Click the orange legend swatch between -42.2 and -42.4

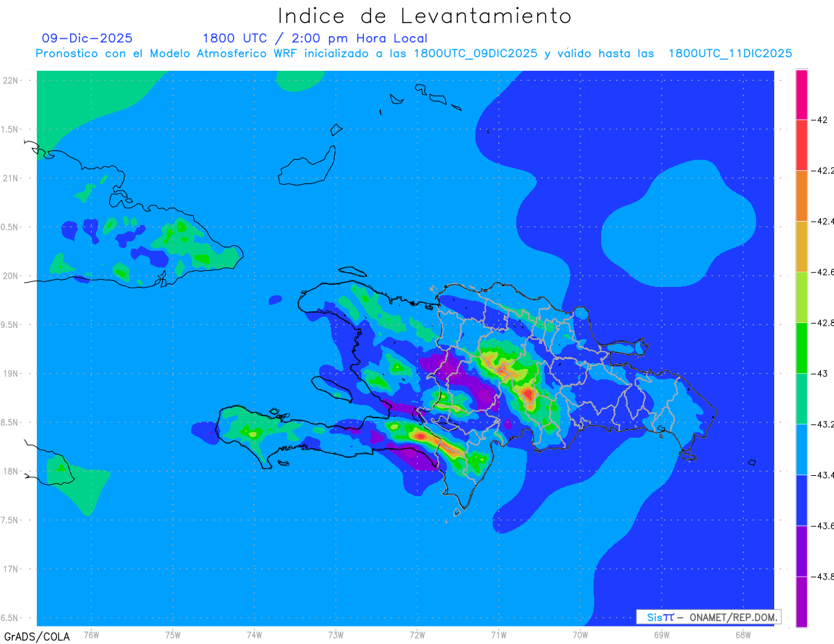click(x=801, y=195)
